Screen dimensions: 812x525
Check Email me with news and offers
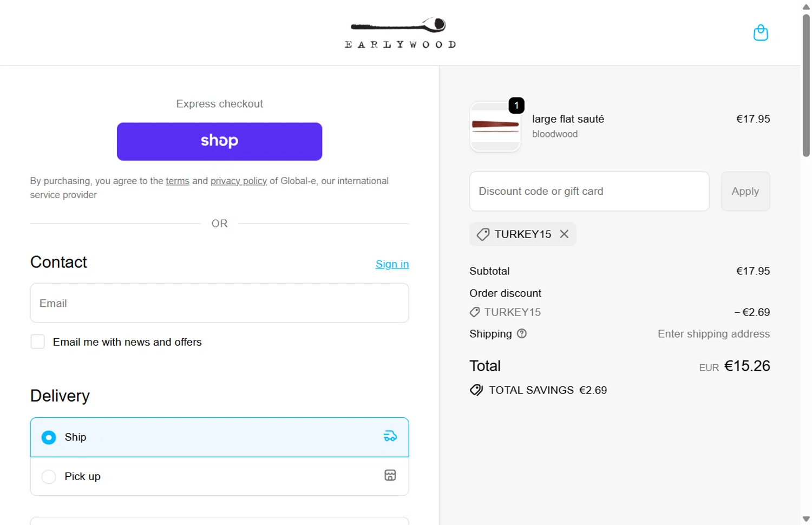tap(37, 342)
